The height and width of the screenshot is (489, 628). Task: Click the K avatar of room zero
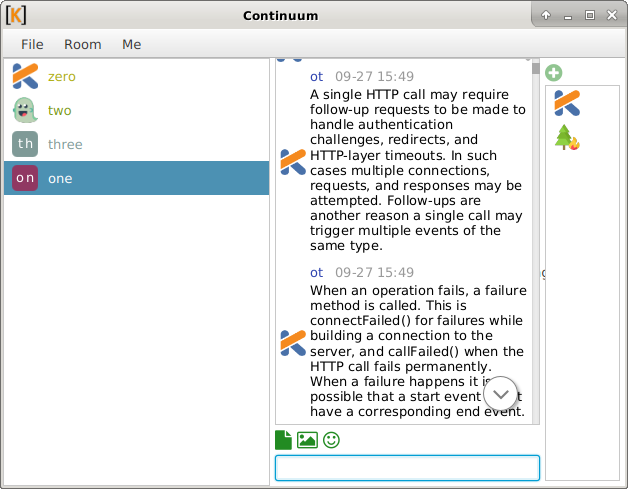coord(25,76)
